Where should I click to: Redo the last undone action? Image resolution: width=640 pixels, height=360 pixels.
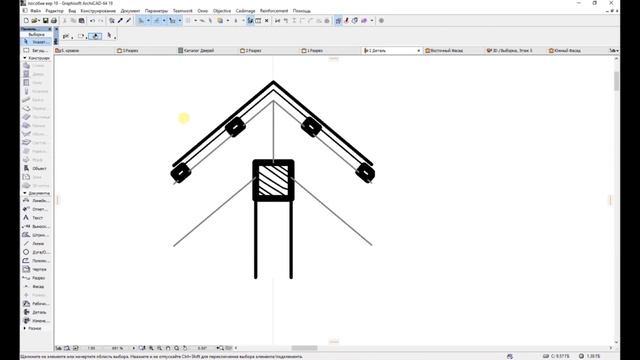pos(101,20)
